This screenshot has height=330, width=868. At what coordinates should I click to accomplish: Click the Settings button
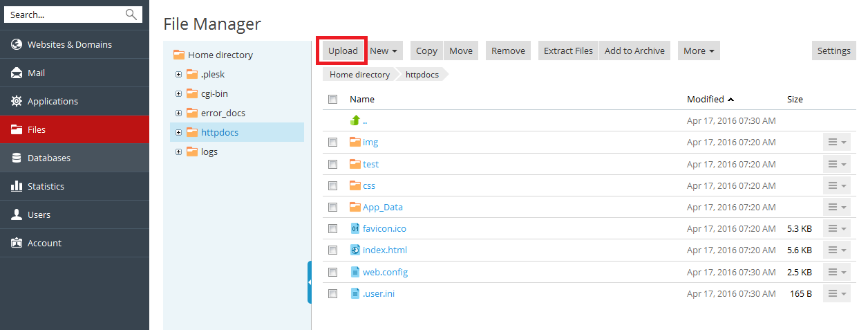pos(834,51)
